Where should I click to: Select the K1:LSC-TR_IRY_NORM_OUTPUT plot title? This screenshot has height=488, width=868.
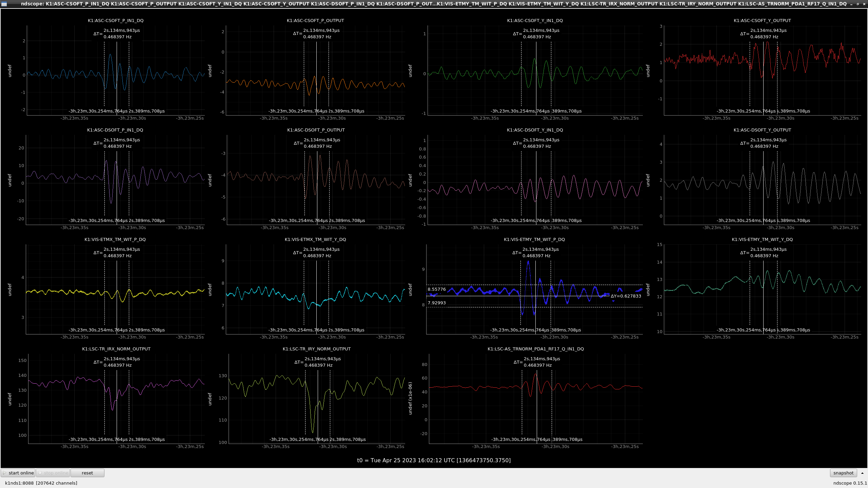317,349
